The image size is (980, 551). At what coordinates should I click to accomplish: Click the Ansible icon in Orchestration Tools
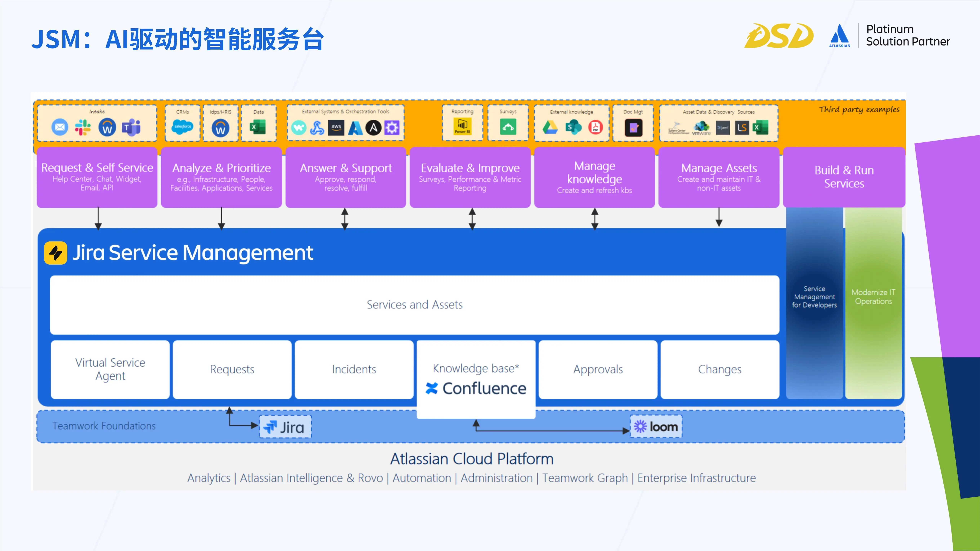click(373, 127)
